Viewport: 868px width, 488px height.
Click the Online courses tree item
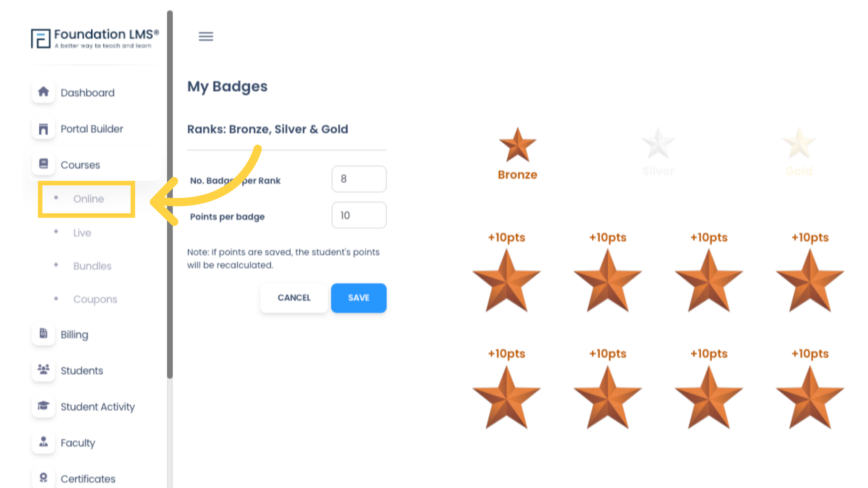coord(88,198)
